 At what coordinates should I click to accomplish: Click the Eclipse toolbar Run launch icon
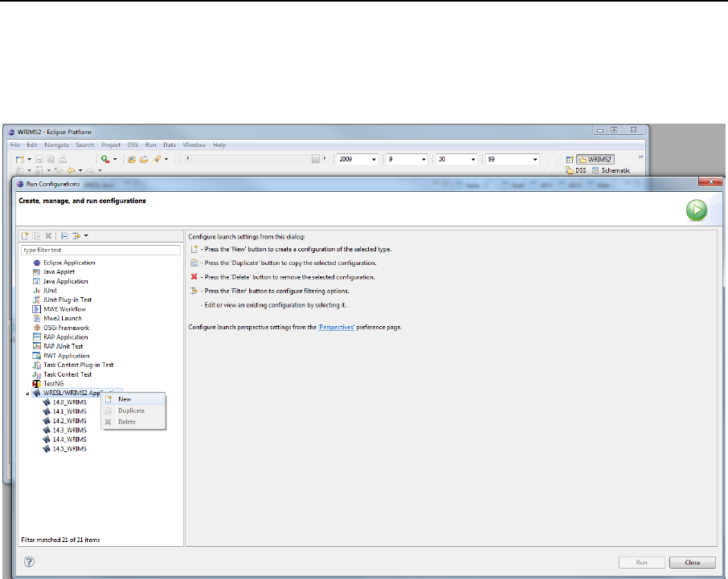click(105, 159)
